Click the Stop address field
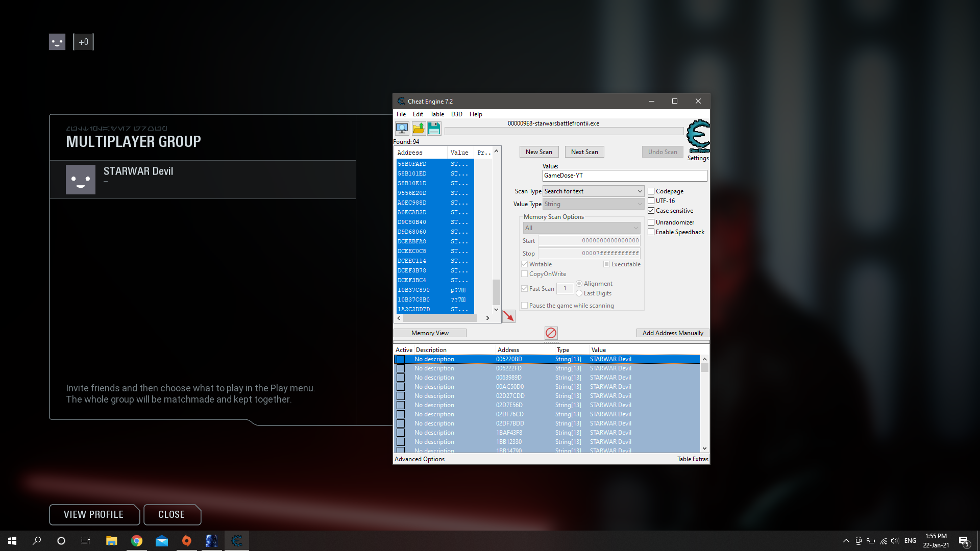The image size is (980, 551). 589,254
